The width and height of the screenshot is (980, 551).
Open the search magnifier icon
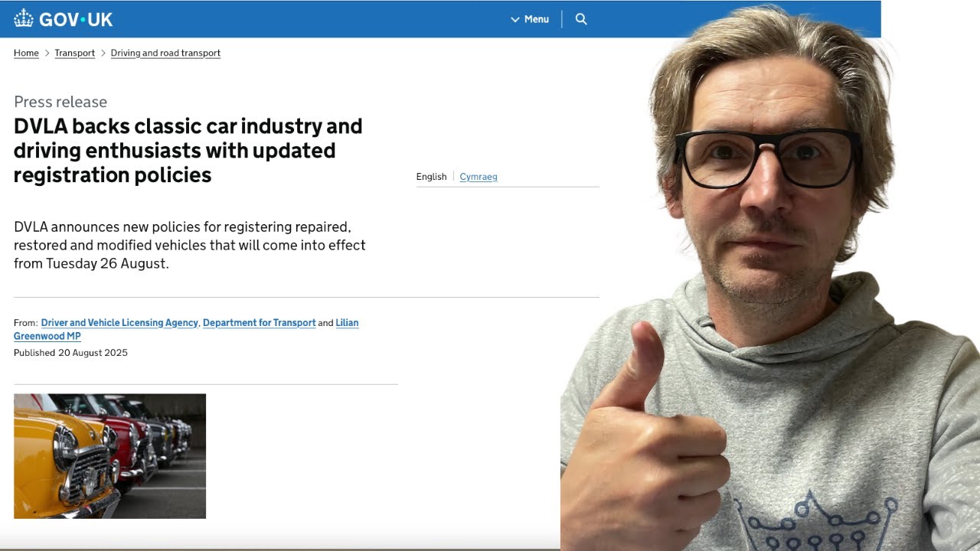tap(581, 19)
